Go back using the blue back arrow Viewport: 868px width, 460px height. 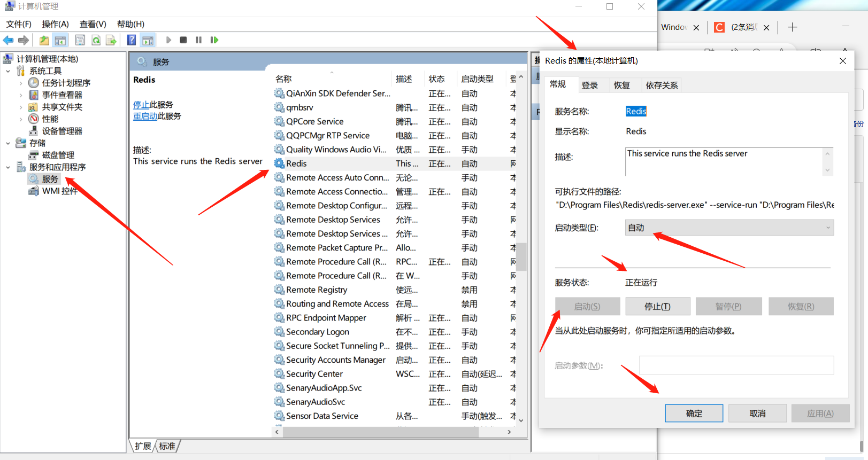coord(8,40)
